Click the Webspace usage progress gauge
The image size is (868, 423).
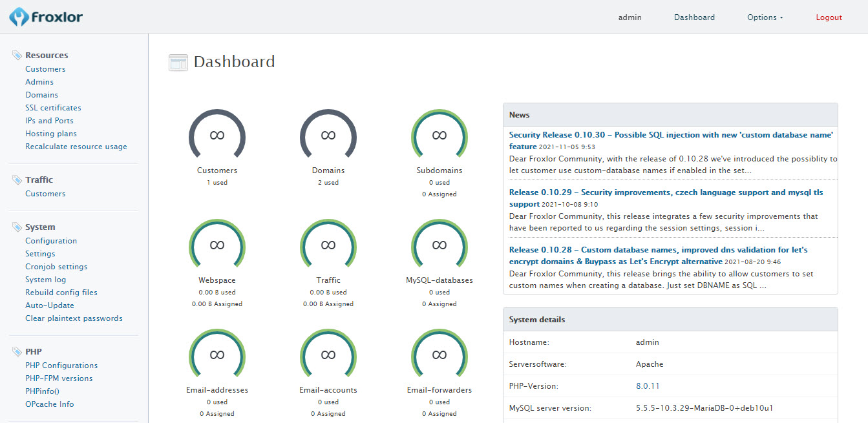(x=217, y=245)
